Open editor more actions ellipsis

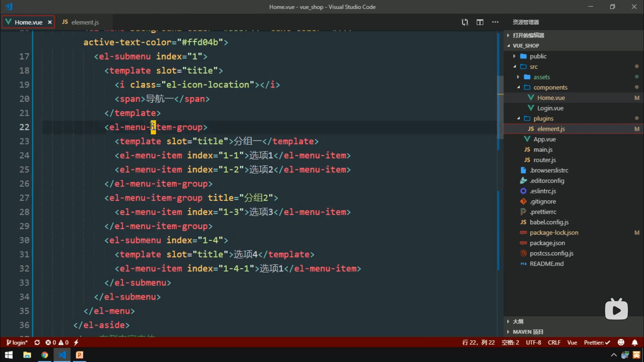coord(495,22)
